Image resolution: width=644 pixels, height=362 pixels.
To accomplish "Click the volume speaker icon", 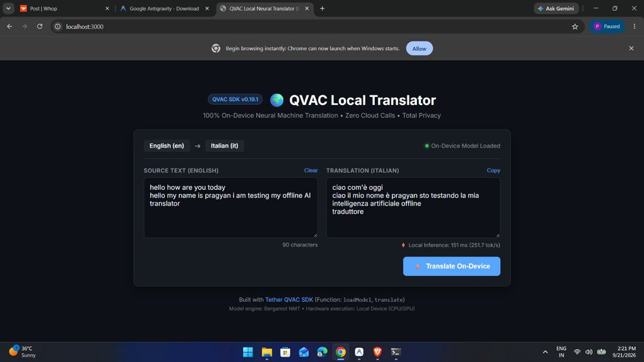I will click(x=589, y=352).
